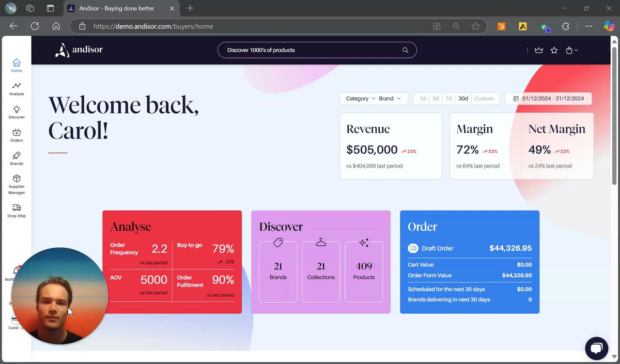Click the AOV 5000 metric
This screenshot has height=364, width=620.
tap(139, 285)
